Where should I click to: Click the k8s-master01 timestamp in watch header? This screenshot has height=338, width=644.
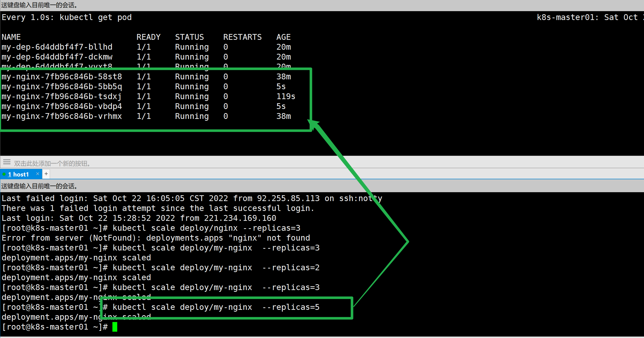coord(590,17)
